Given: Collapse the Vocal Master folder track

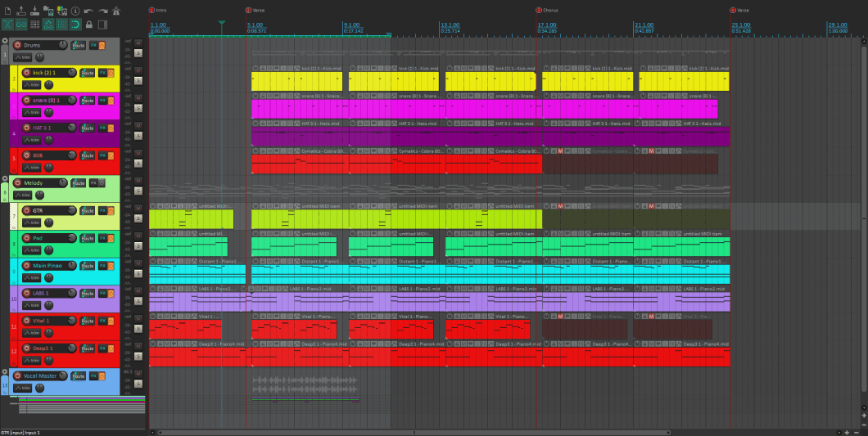Looking at the screenshot, I should tap(5, 371).
